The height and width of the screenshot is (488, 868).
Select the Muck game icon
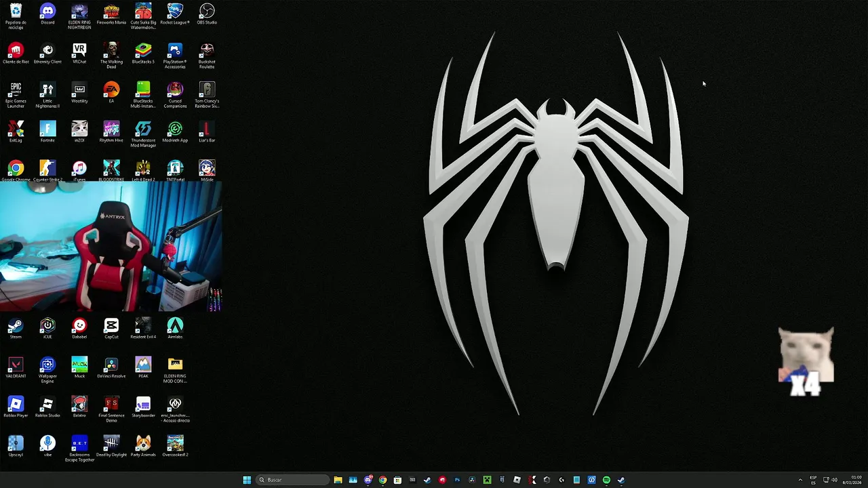point(79,368)
